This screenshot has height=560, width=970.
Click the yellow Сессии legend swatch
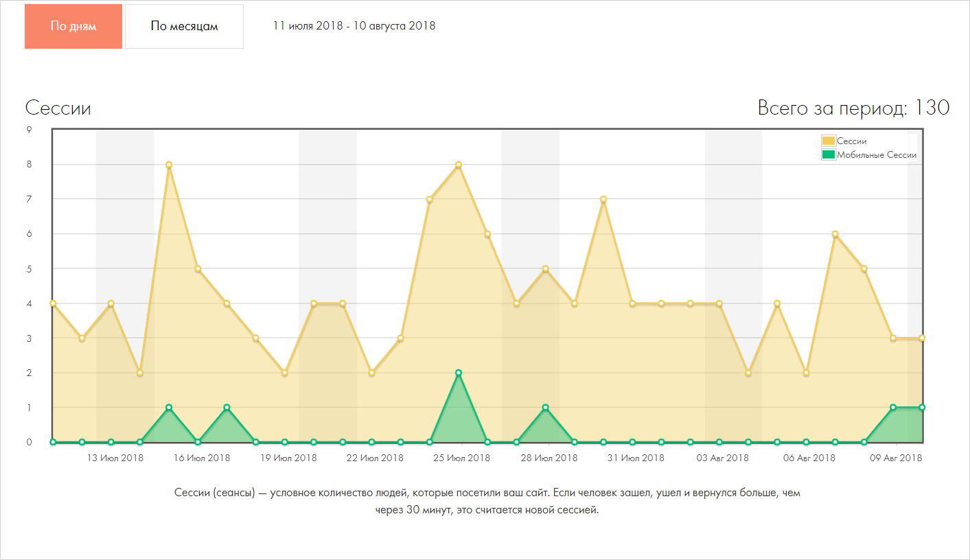tap(829, 141)
